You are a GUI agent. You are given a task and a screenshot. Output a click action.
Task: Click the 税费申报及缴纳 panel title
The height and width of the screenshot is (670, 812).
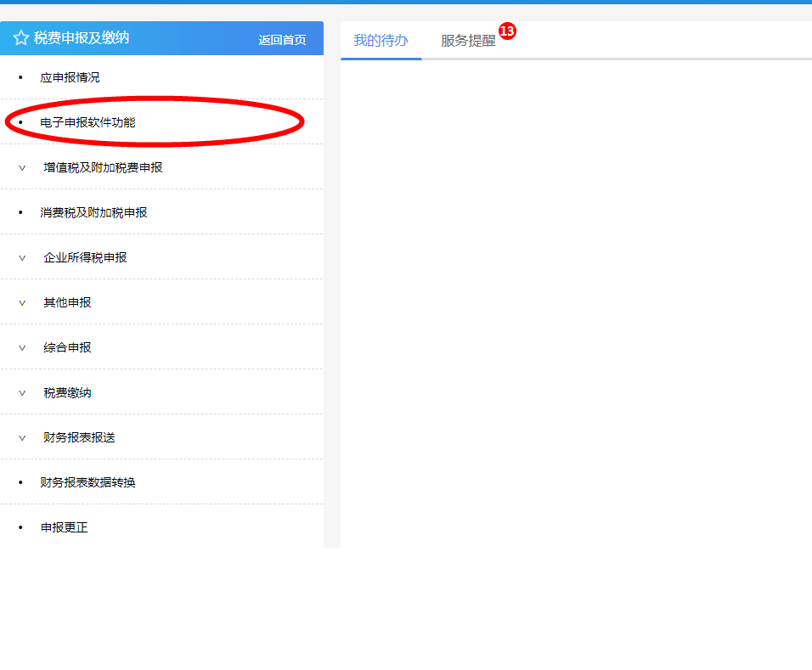pos(82,38)
